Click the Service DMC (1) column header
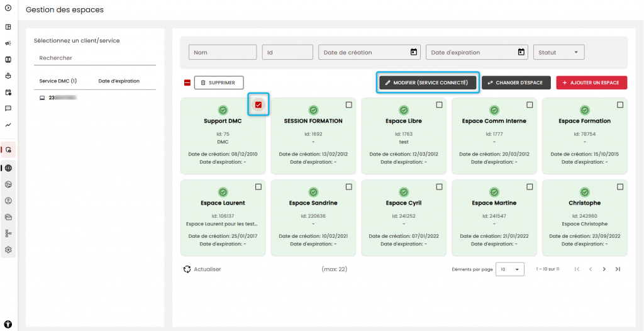Viewport: 644px width, 331px height. [x=58, y=81]
